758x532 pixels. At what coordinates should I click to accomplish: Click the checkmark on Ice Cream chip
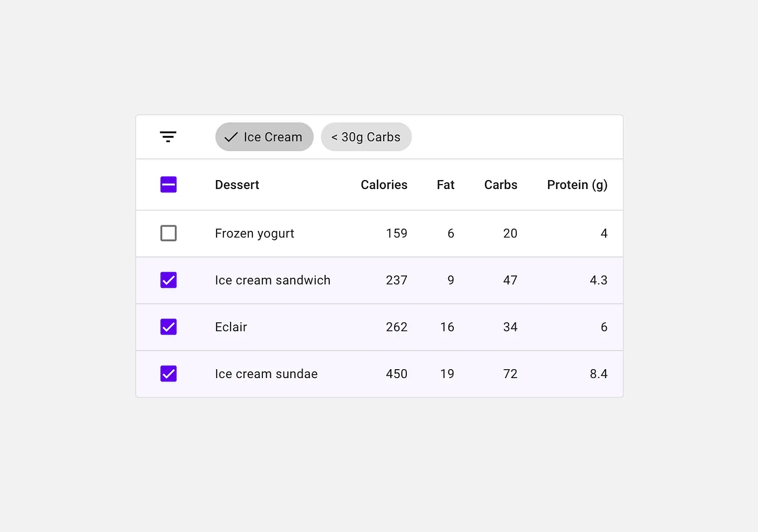[x=231, y=137]
